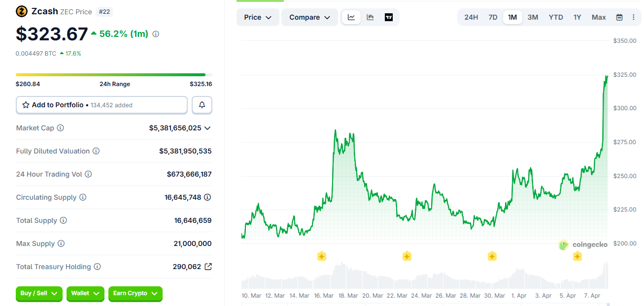Switch to the Max timeframe tab

(598, 17)
